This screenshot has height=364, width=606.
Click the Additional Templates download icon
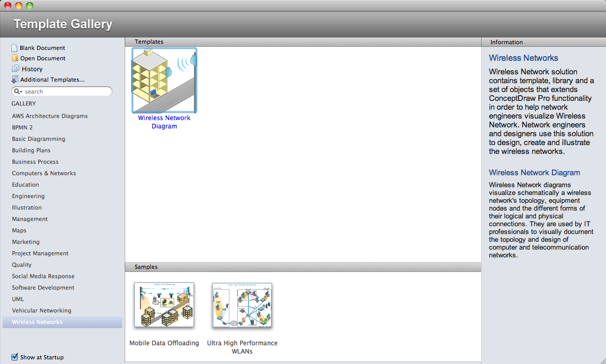(15, 80)
